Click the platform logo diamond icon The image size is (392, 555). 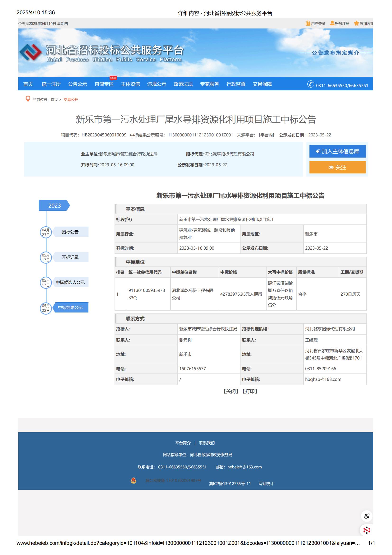30,52
